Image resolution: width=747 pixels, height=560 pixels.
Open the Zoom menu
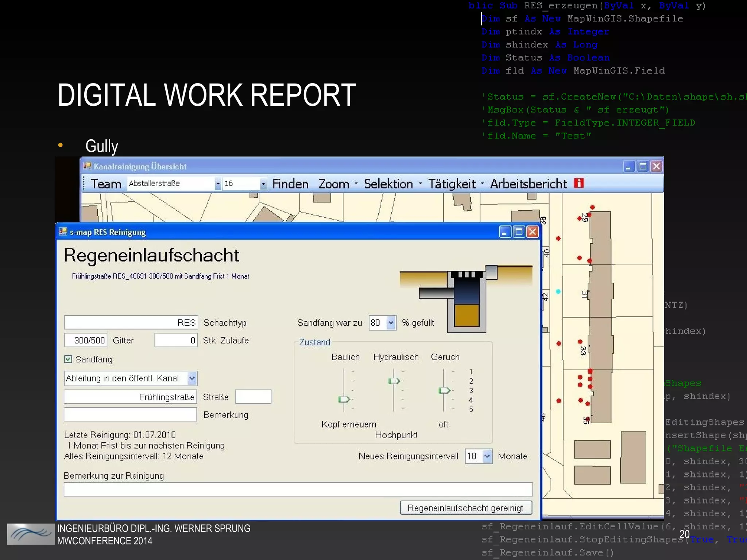pyautogui.click(x=334, y=184)
